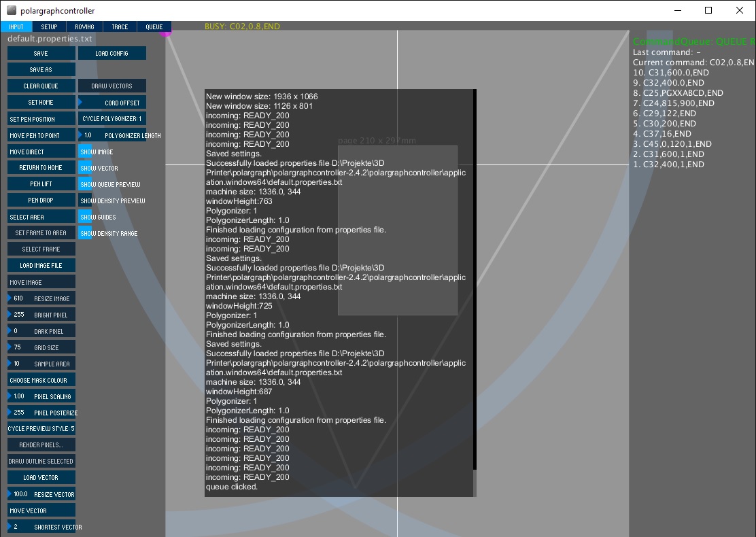
Task: Click DRAW OUTLINE SELECTED
Action: click(41, 462)
